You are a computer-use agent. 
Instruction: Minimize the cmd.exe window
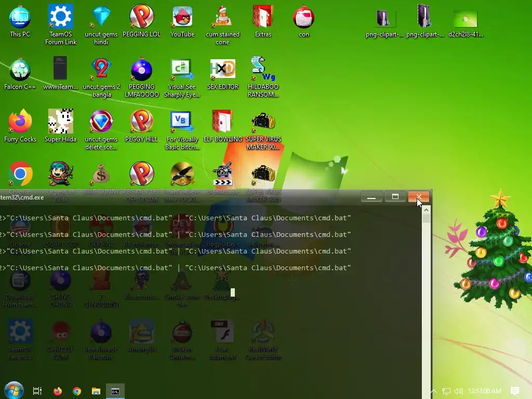371,197
